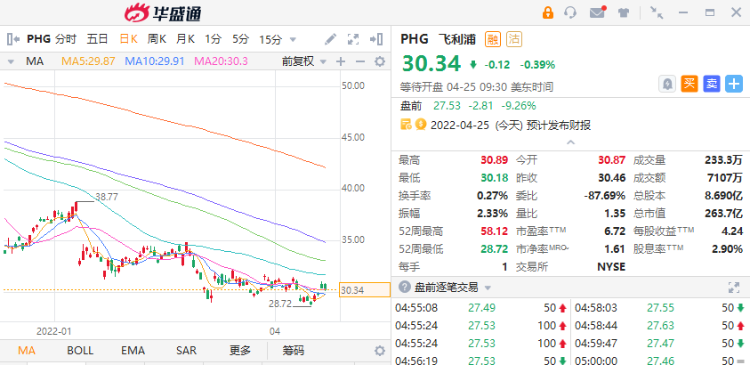This screenshot has width=750, height=365.
Task: Expand the 15分 interval dropdown arrow
Action: [293, 40]
